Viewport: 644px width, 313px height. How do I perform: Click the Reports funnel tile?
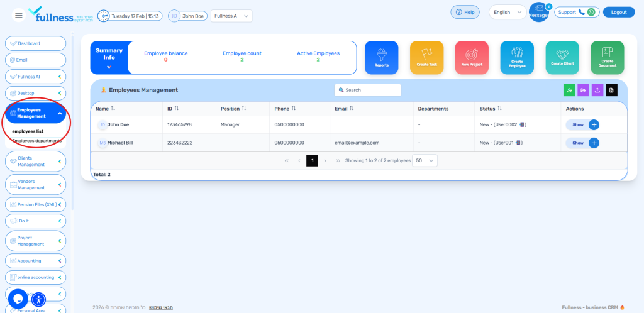tap(381, 57)
